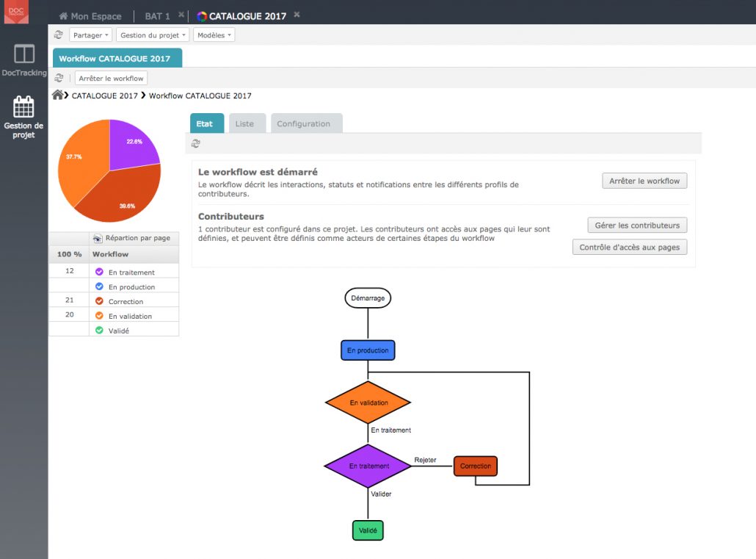Click refresh icon under Etat tab
Screen dimensions: 756x559
(x=196, y=143)
